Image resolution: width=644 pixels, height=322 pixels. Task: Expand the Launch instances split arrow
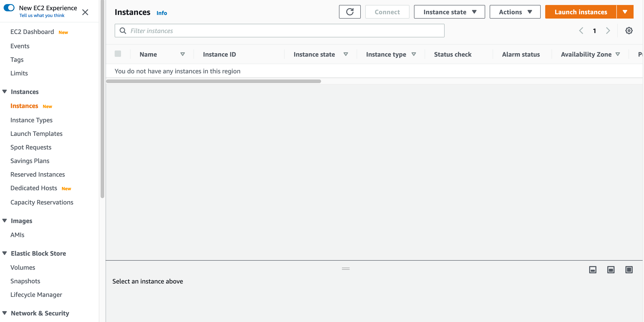(x=625, y=12)
